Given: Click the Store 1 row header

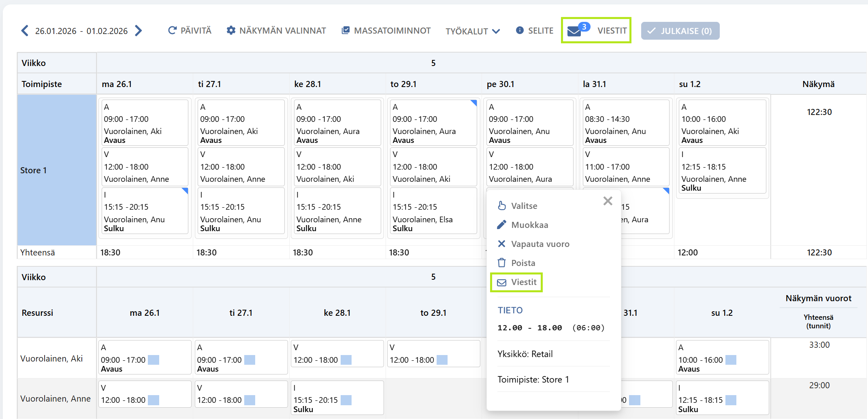Looking at the screenshot, I should tap(57, 170).
